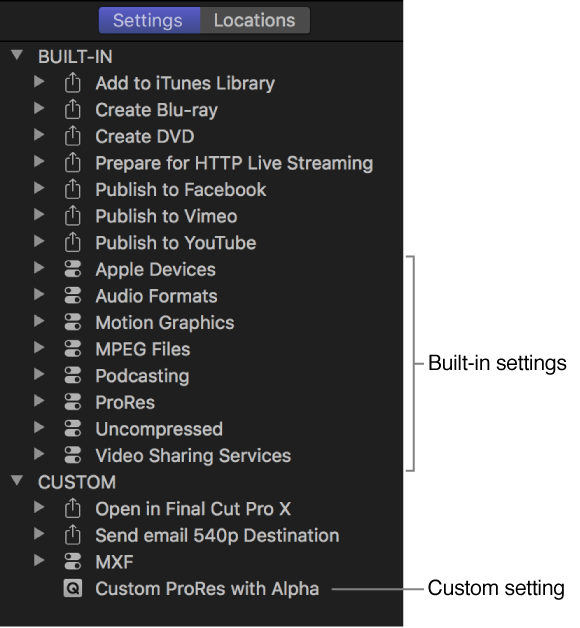The height and width of the screenshot is (628, 580).
Task: Select the Create DVD row
Action: click(201, 136)
